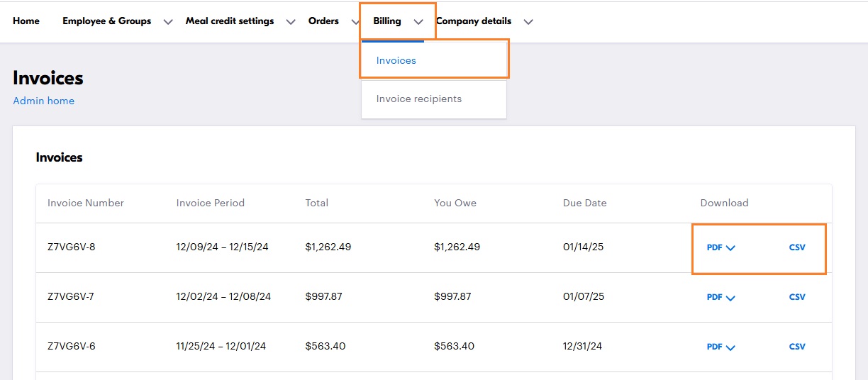Open PDF dropdown for invoice Z7VG6V-8
Image resolution: width=868 pixels, height=380 pixels.
(x=720, y=248)
